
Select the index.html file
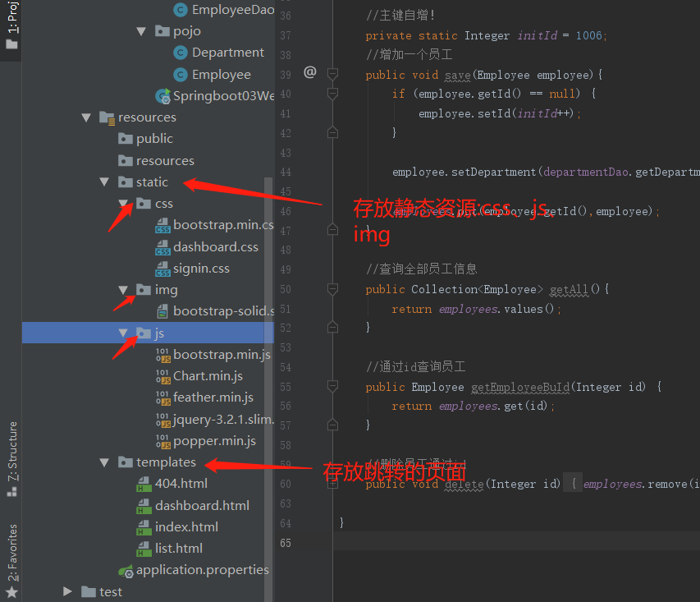click(186, 527)
